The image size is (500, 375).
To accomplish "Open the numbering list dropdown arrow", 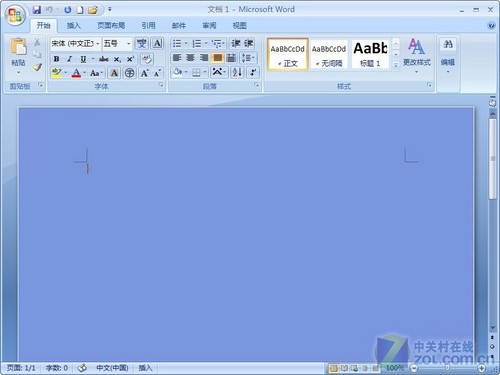I will coord(206,43).
